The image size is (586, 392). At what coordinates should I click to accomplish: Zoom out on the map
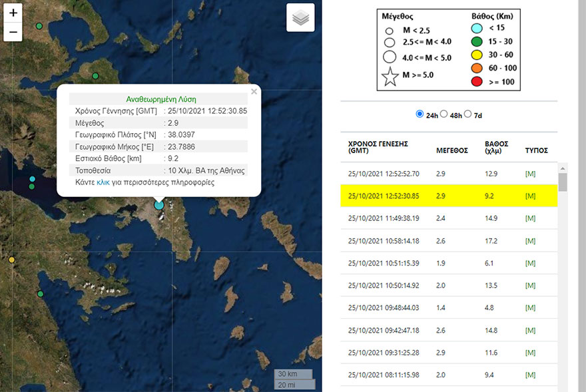tap(13, 31)
